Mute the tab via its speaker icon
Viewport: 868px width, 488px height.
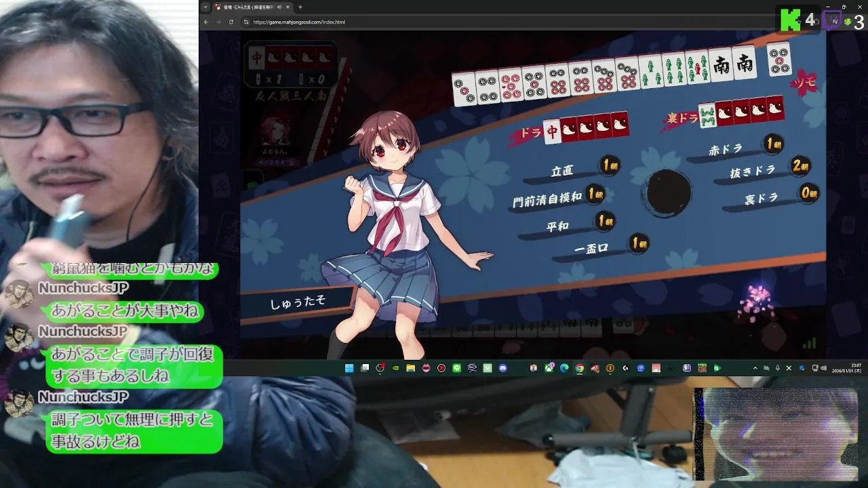[279, 7]
